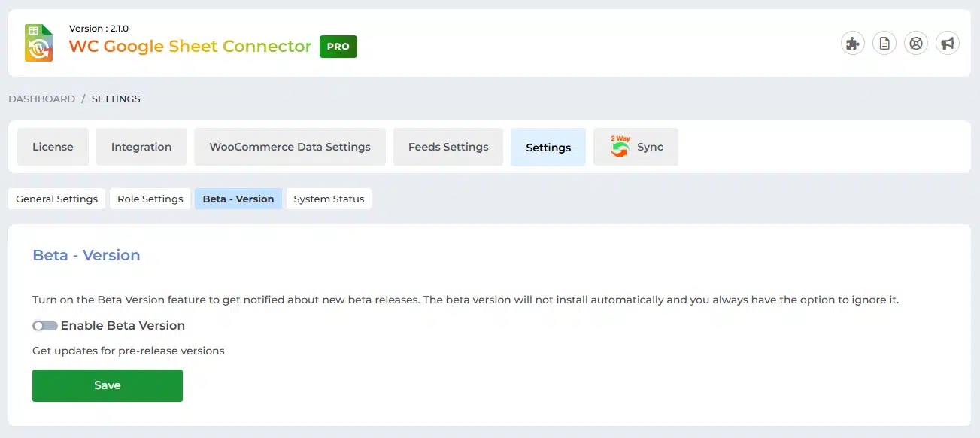Open the 2 Way Sync tab
Image resolution: width=980 pixels, height=438 pixels.
coord(636,147)
